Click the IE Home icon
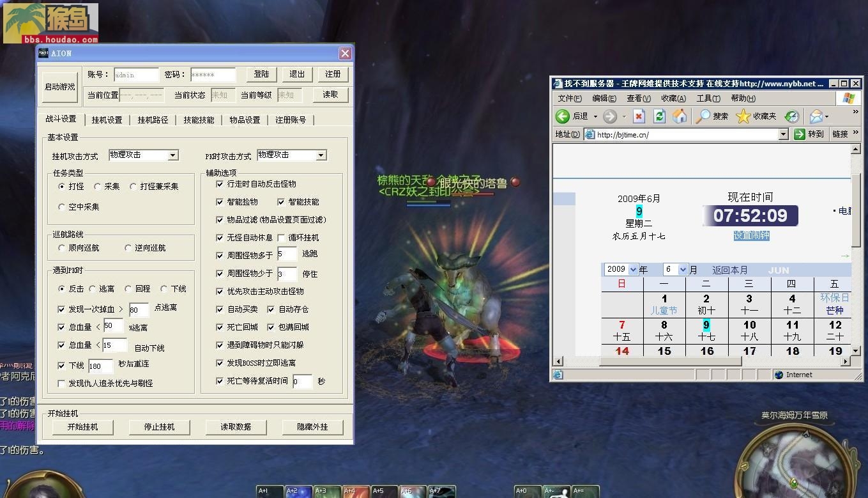The width and height of the screenshot is (868, 498). pyautogui.click(x=680, y=116)
